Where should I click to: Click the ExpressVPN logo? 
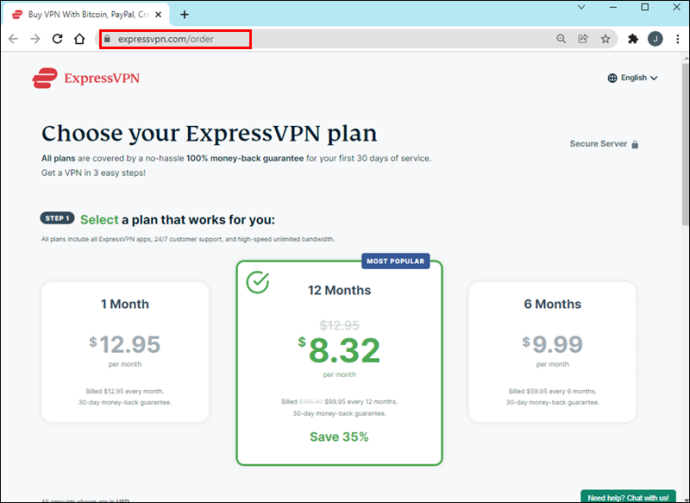(86, 78)
